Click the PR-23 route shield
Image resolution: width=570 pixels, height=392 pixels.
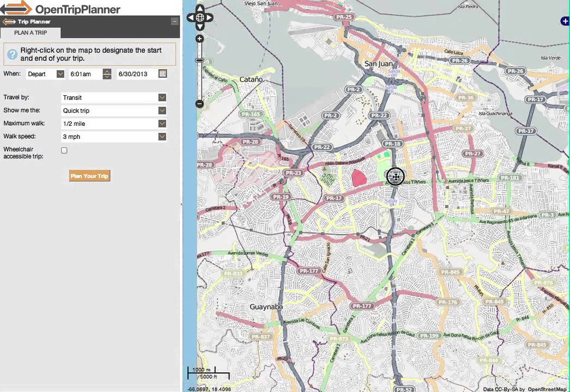(x=293, y=173)
